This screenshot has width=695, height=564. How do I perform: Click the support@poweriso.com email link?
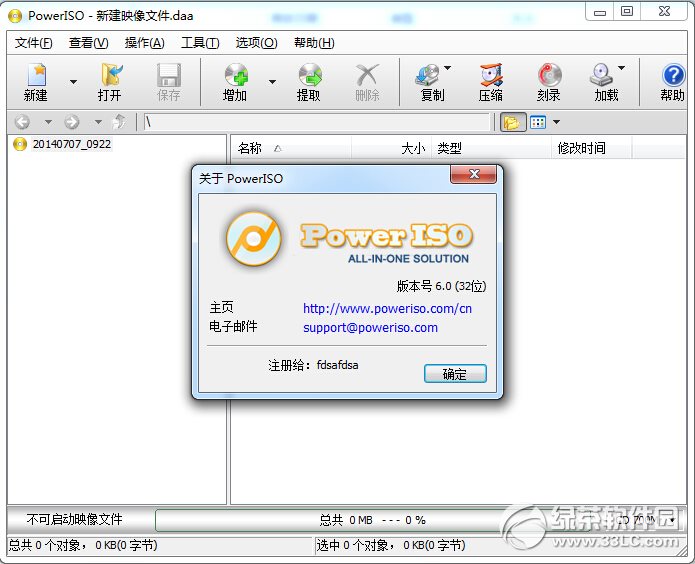(x=371, y=328)
